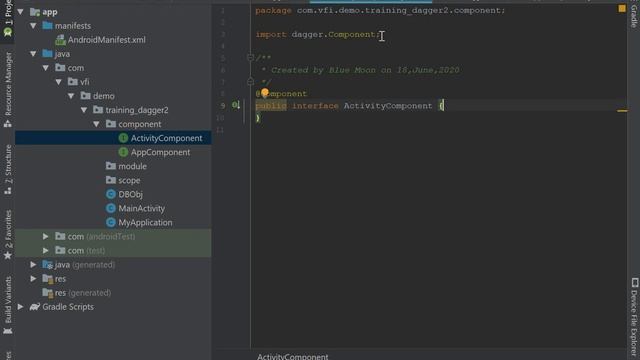The height and width of the screenshot is (360, 640).
Task: Collapse the app module node
Action: pyautogui.click(x=20, y=12)
